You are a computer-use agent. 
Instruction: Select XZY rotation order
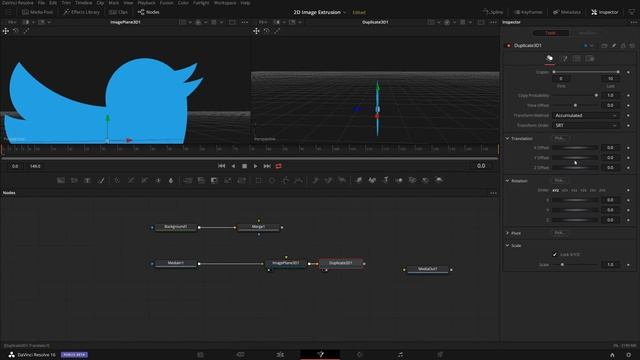[x=565, y=190]
